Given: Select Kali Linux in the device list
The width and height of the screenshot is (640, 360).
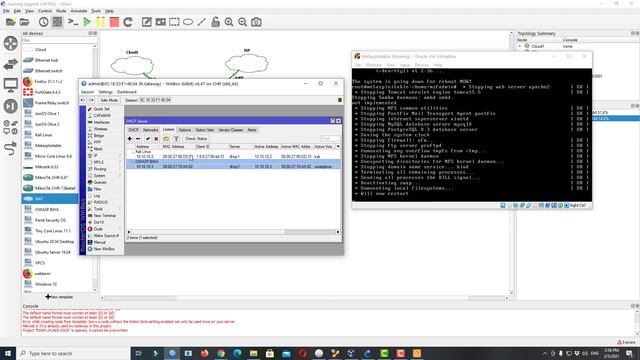Looking at the screenshot, I should [43, 135].
